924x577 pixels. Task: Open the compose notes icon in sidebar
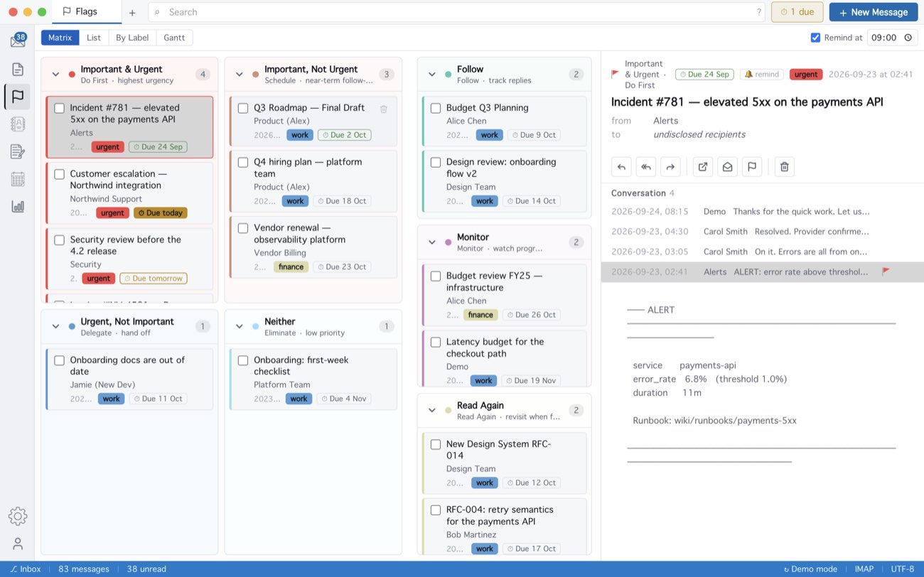pyautogui.click(x=18, y=151)
